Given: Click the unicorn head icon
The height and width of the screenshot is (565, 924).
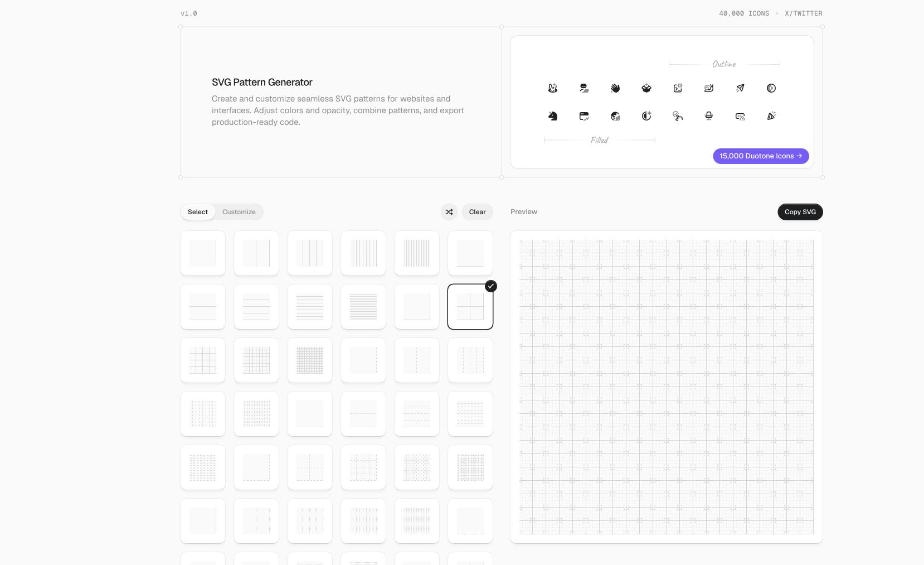Looking at the screenshot, I should [553, 116].
